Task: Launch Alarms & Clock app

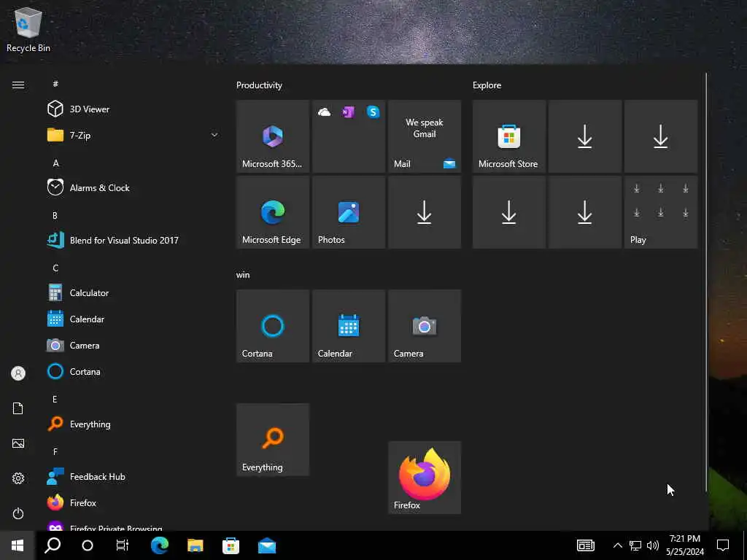Action: (133, 187)
